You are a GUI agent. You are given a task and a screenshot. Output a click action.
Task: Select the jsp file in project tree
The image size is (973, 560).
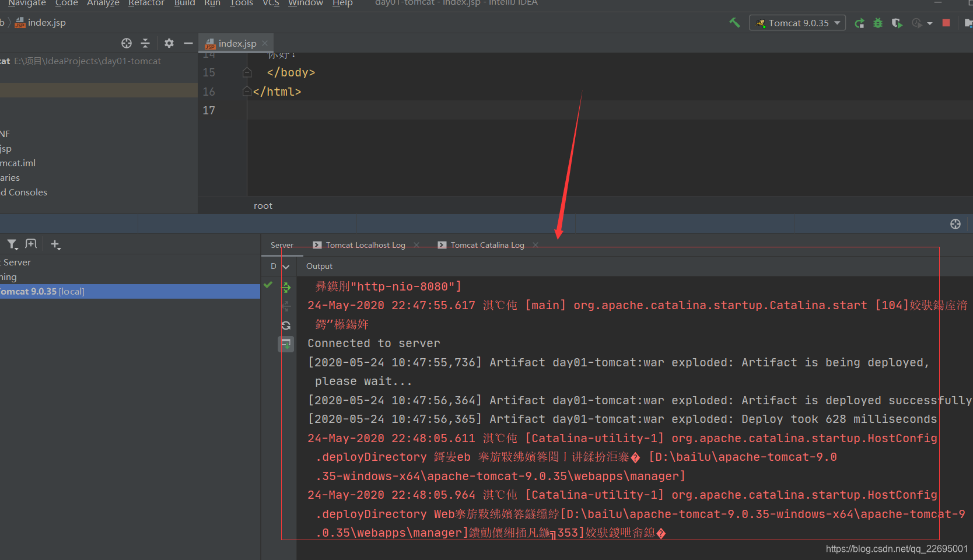click(6, 149)
